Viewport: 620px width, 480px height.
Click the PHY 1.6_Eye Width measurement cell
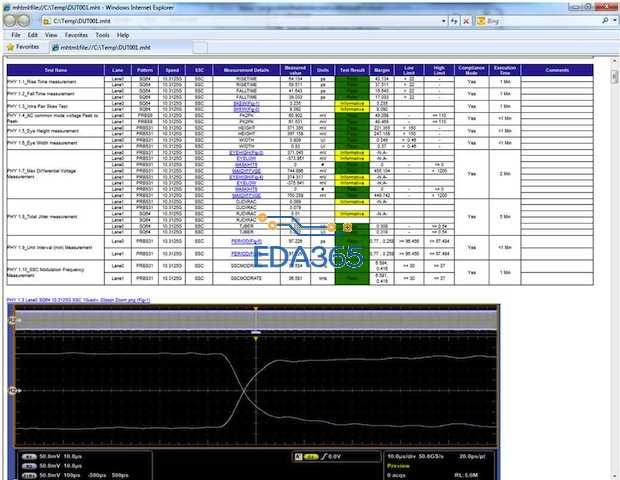(x=55, y=143)
